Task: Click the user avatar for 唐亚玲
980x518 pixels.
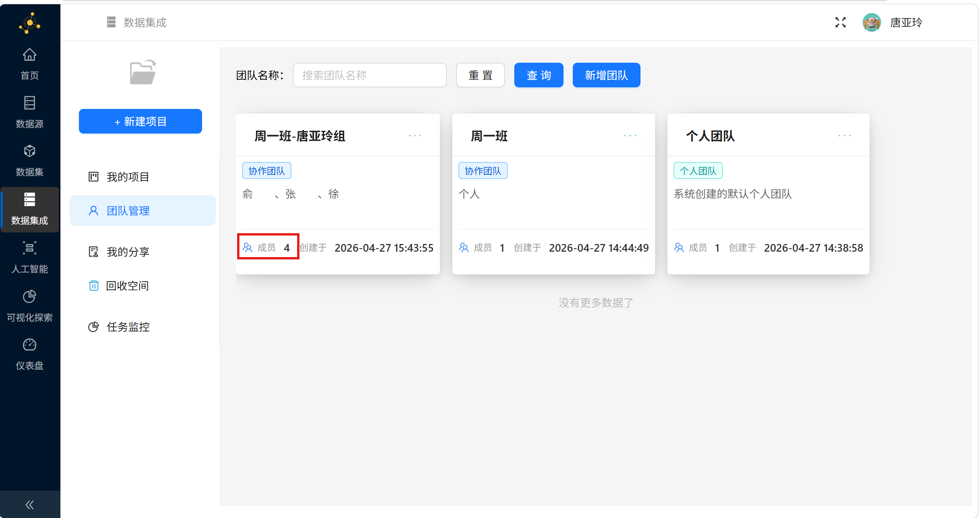Action: (x=871, y=23)
